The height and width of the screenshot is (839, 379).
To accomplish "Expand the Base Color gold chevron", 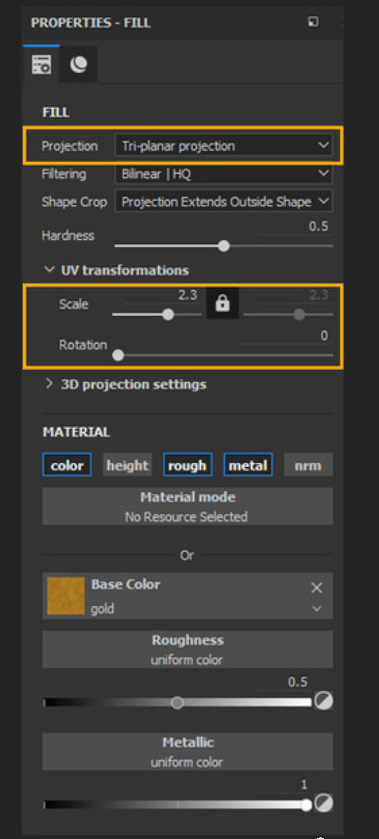I will pos(317,609).
